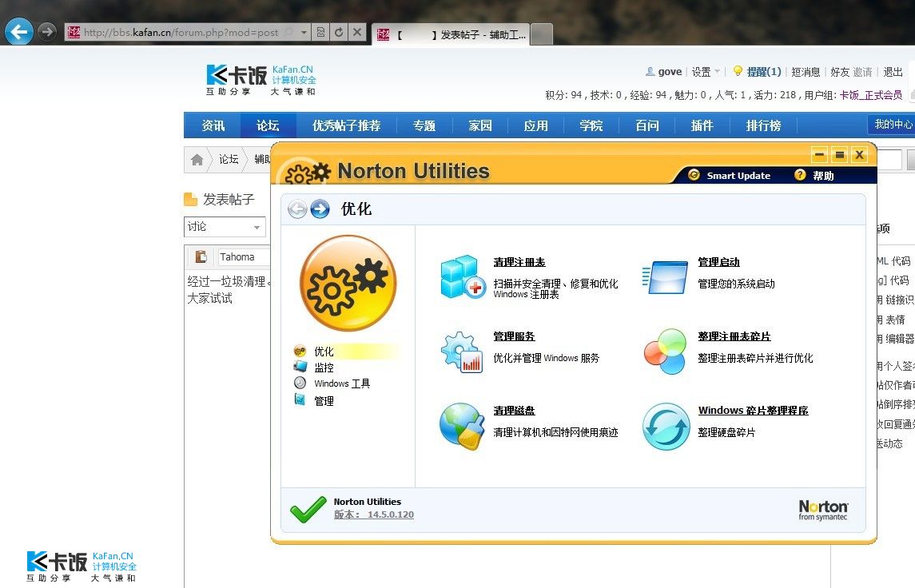The height and width of the screenshot is (588, 915).
Task: Open the gove user profile link
Action: 670,72
